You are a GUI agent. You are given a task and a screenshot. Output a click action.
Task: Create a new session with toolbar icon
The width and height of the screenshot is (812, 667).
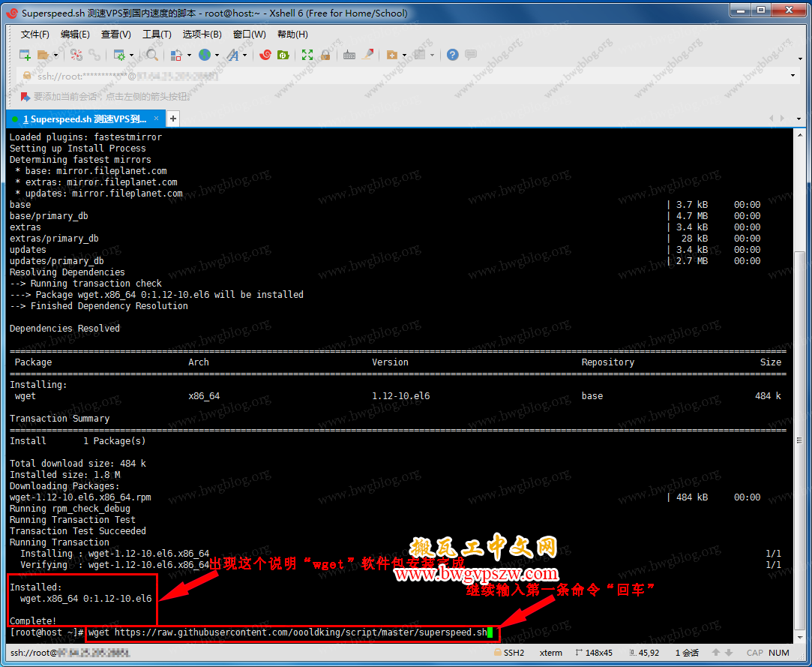click(25, 55)
